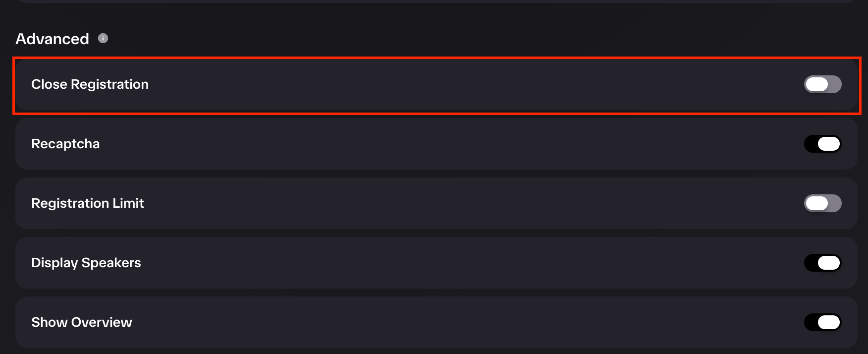The height and width of the screenshot is (354, 868).
Task: Select the Registration Limit label text
Action: 88,203
